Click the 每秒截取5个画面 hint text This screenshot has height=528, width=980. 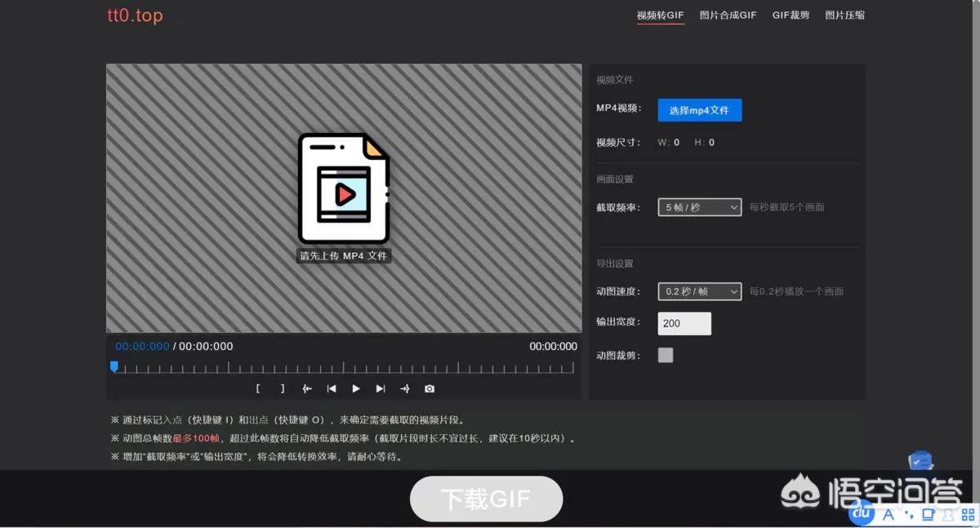point(787,207)
